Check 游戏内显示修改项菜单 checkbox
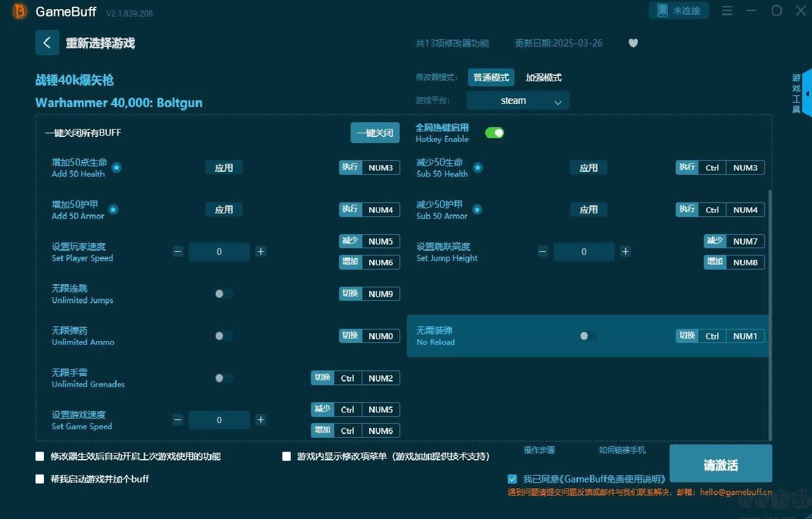 (286, 456)
